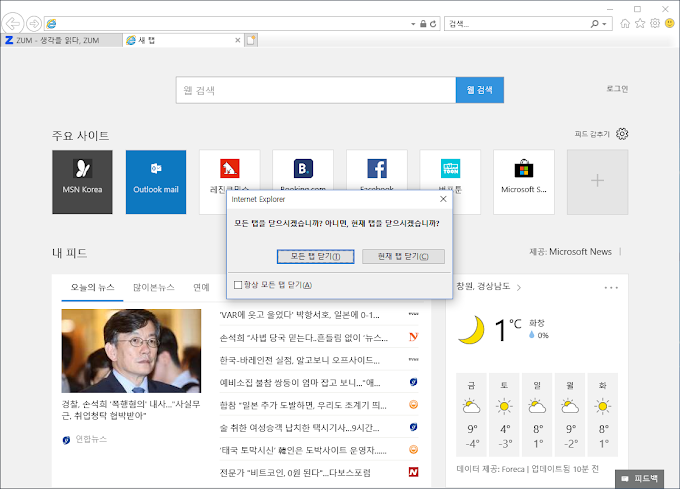Open the 배틀툰 TOON tile icon
Viewport: 680px width, 489px height.
tap(451, 169)
